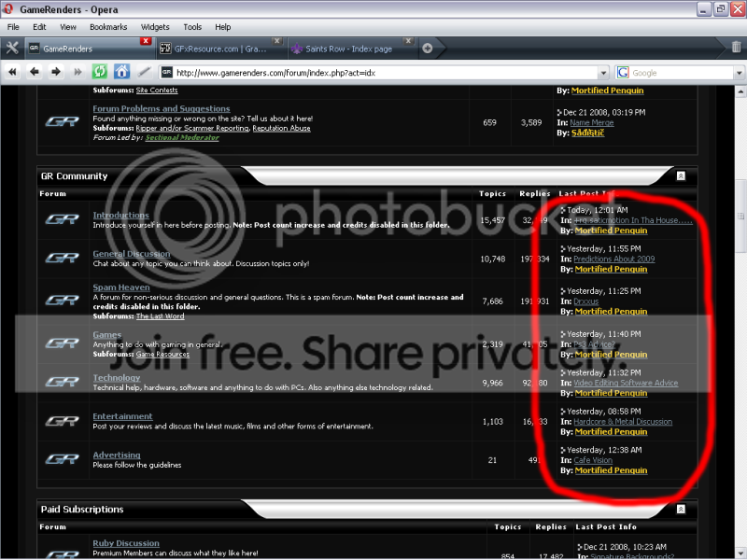The width and height of the screenshot is (747, 560).
Task: Open the Games forum link
Action: tap(107, 335)
